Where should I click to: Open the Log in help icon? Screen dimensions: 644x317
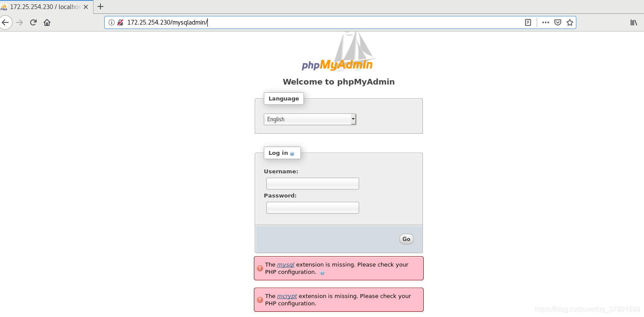click(292, 154)
